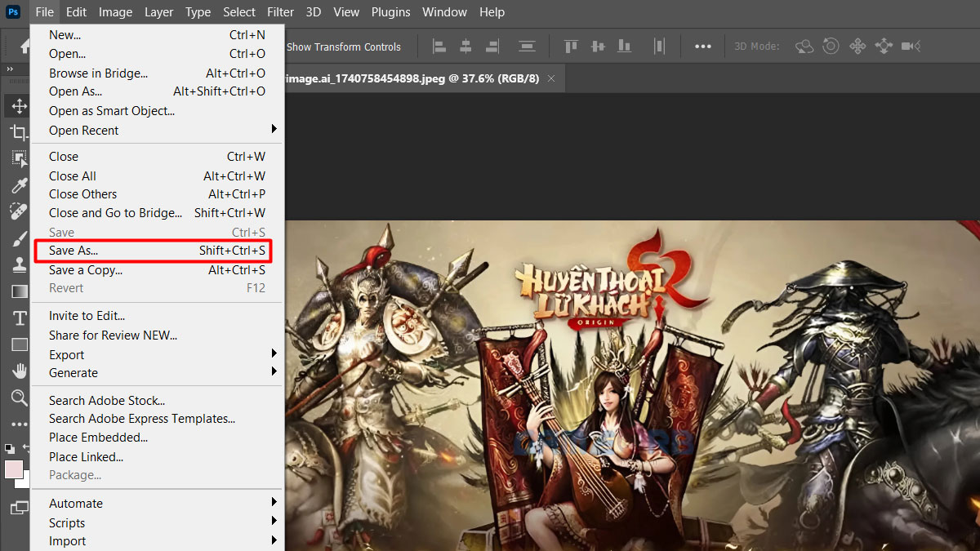This screenshot has width=980, height=551.
Task: Click Distribute horizontally icon
Action: point(659,47)
